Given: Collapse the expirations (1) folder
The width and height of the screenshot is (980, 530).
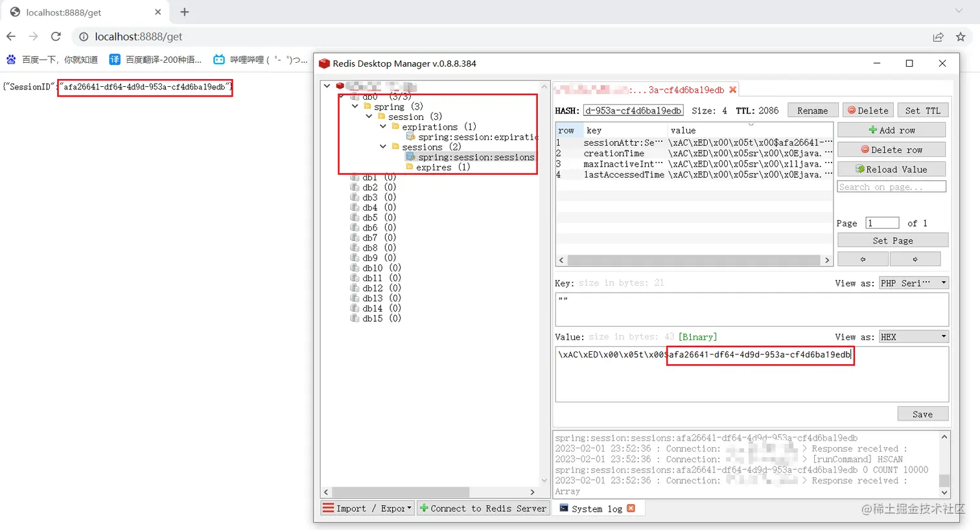Looking at the screenshot, I should pyautogui.click(x=383, y=127).
